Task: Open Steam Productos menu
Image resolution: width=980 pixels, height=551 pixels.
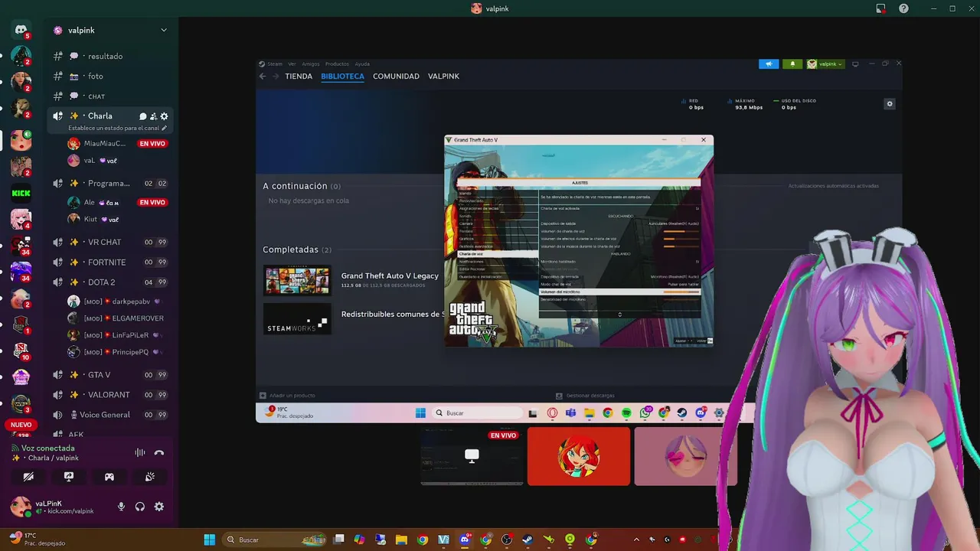Action: (337, 64)
